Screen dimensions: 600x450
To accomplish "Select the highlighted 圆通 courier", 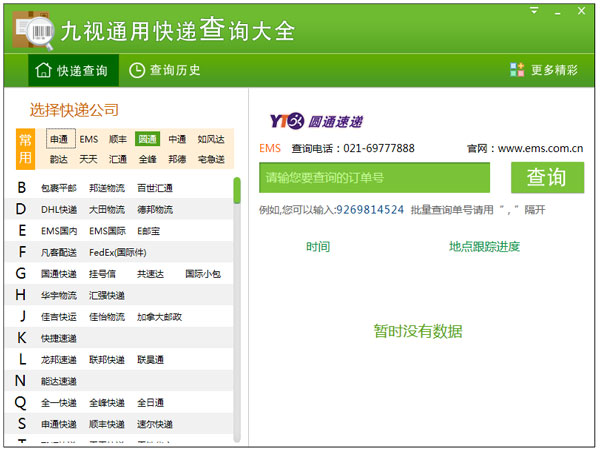I will (x=148, y=139).
